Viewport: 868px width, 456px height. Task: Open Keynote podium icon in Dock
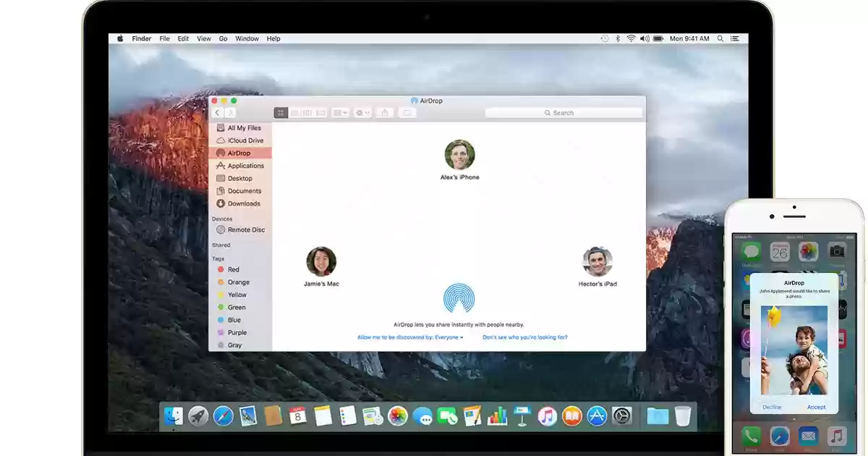tap(523, 416)
